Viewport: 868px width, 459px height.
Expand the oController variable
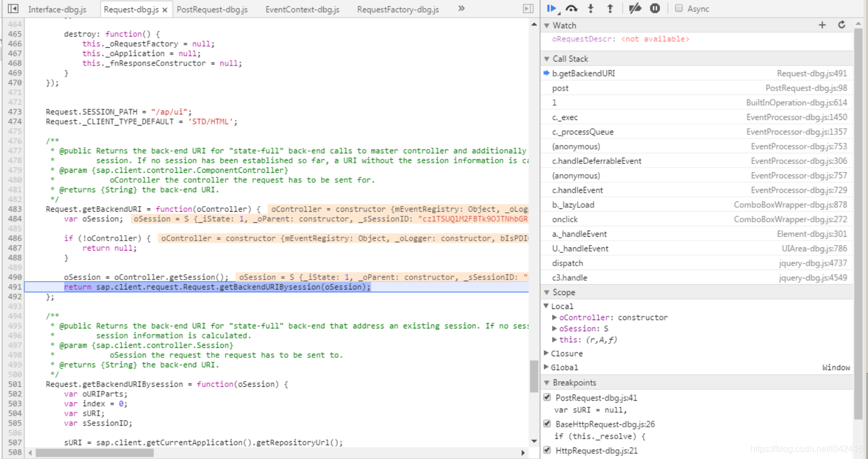[x=554, y=317]
